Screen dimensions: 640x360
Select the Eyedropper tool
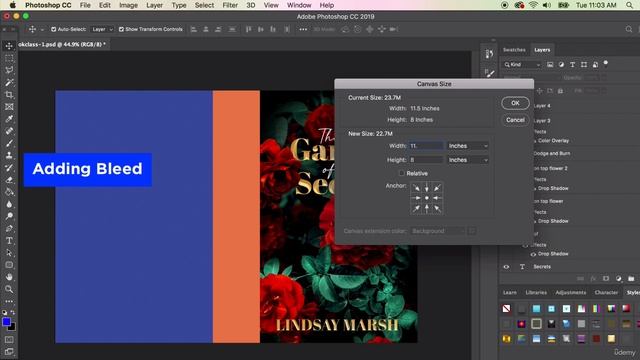click(x=9, y=119)
